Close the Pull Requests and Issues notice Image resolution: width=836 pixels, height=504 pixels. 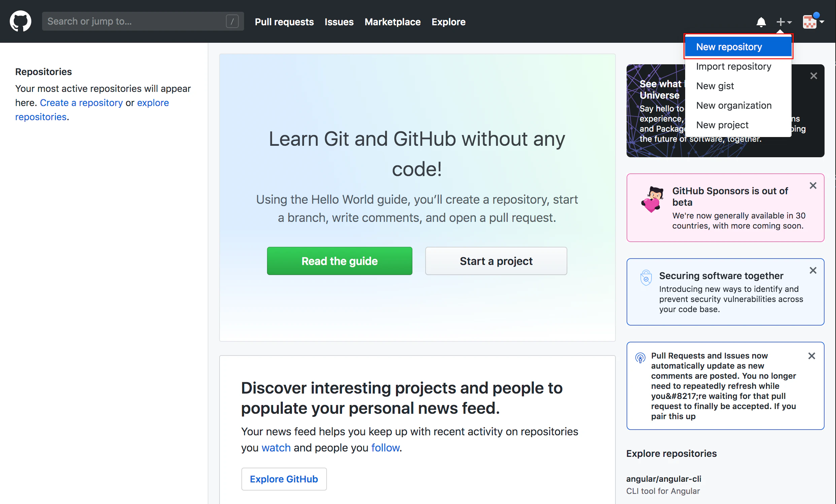811,356
